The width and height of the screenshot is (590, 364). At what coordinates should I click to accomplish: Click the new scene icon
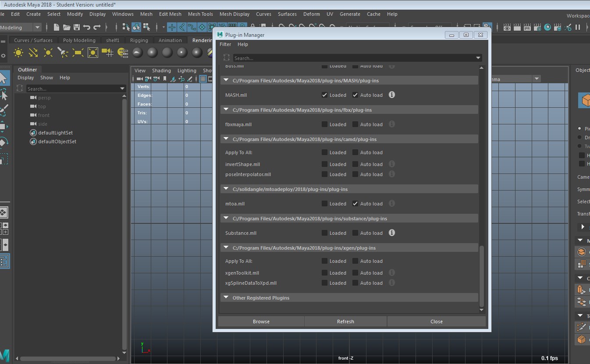pyautogui.click(x=56, y=27)
